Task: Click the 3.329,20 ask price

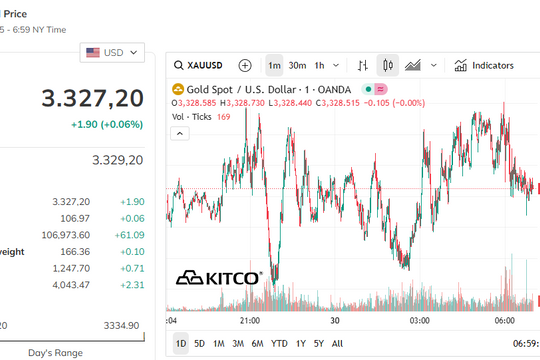Action: tap(117, 160)
